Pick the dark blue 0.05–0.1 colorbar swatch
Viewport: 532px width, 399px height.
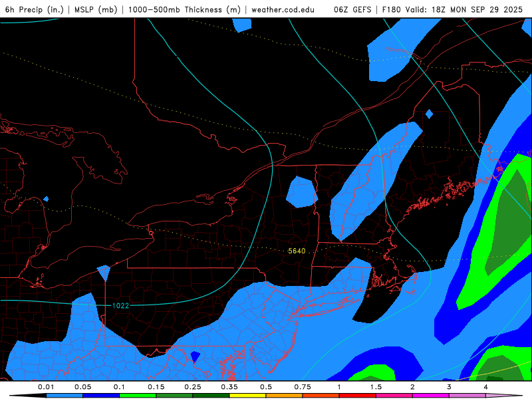click(101, 396)
